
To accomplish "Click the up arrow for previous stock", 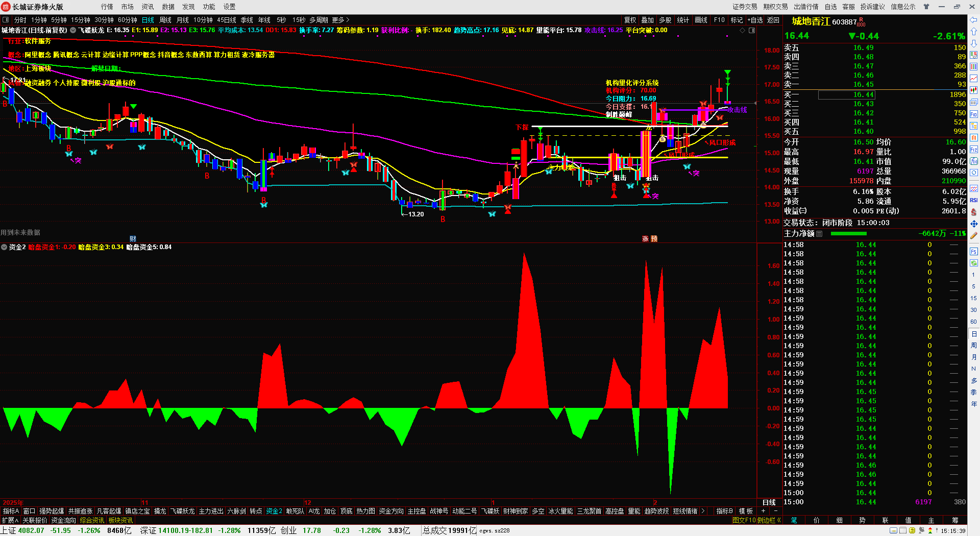I will pyautogui.click(x=973, y=32).
